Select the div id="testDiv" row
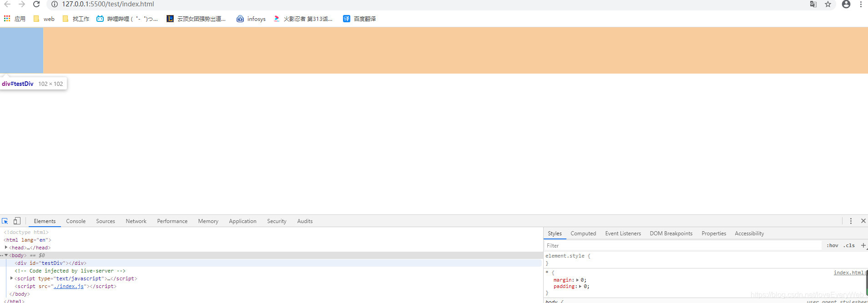The height and width of the screenshot is (303, 868). (271, 263)
